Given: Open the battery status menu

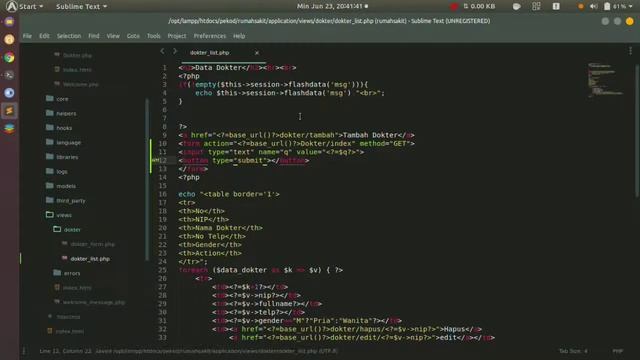Looking at the screenshot, I should pyautogui.click(x=618, y=6).
